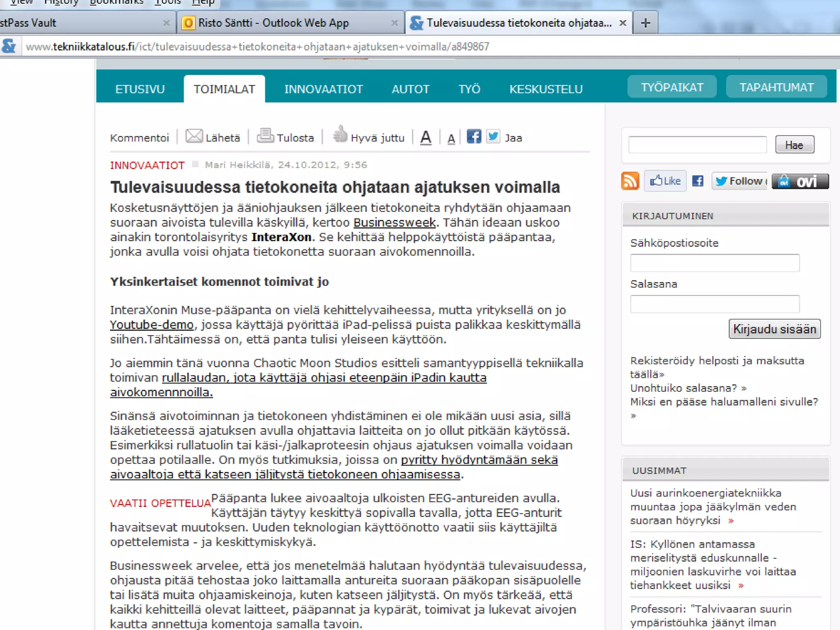Click the large A font-size icon
The width and height of the screenshot is (840, 630).
pos(426,137)
